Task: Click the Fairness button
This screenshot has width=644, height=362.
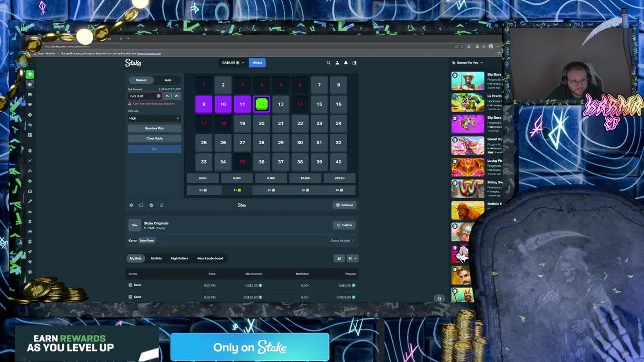Action: 345,205
